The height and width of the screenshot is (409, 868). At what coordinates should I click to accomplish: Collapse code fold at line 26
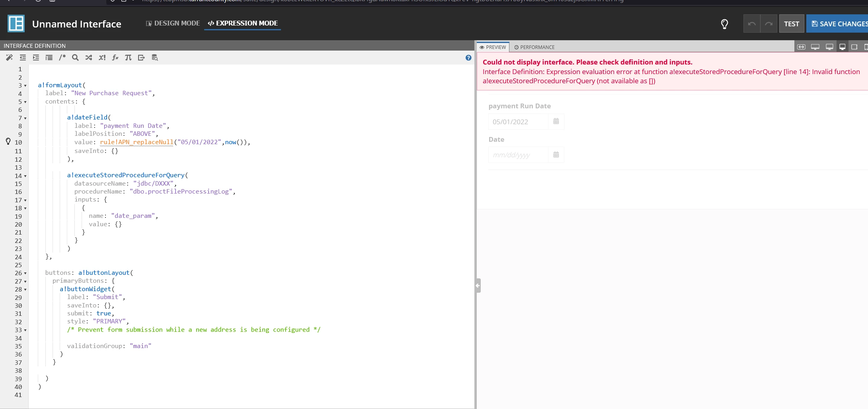[25, 274]
